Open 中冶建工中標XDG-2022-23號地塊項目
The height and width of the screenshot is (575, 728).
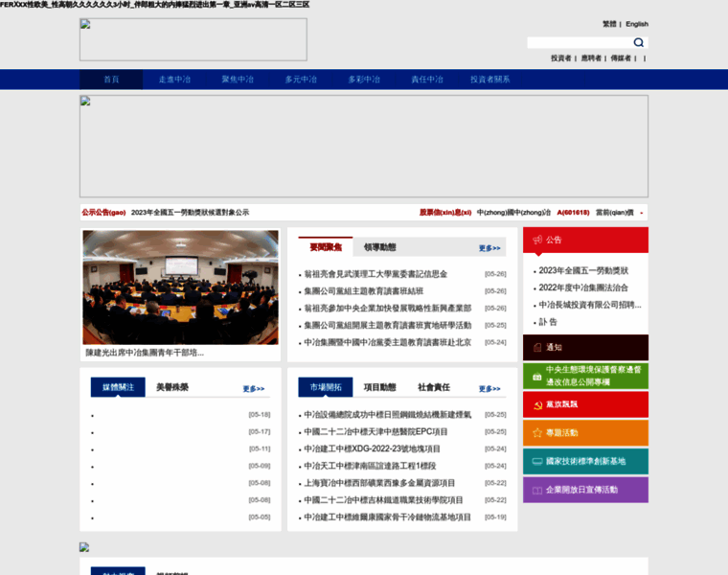[x=372, y=449]
